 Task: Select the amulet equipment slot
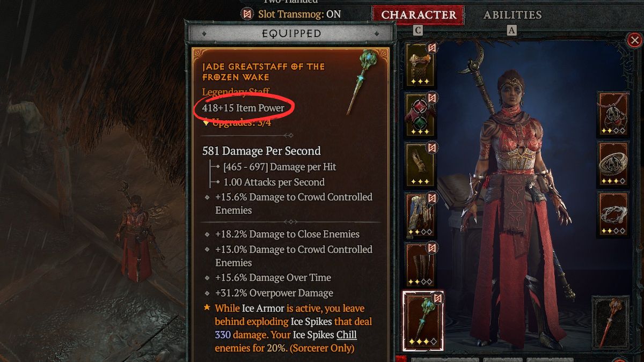click(x=613, y=114)
